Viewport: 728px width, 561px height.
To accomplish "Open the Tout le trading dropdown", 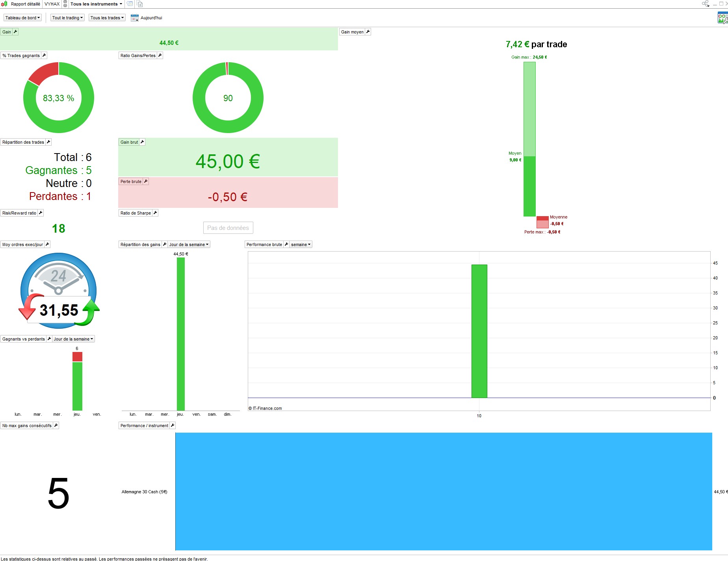I will tap(67, 18).
